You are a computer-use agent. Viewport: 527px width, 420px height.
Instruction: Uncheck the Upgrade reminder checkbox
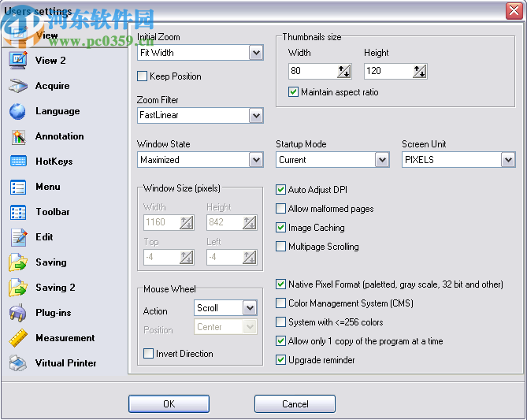tap(281, 360)
